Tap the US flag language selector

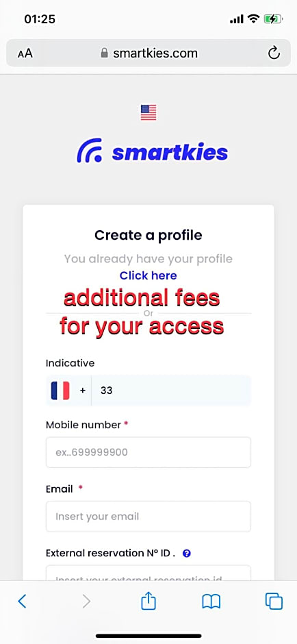[148, 112]
